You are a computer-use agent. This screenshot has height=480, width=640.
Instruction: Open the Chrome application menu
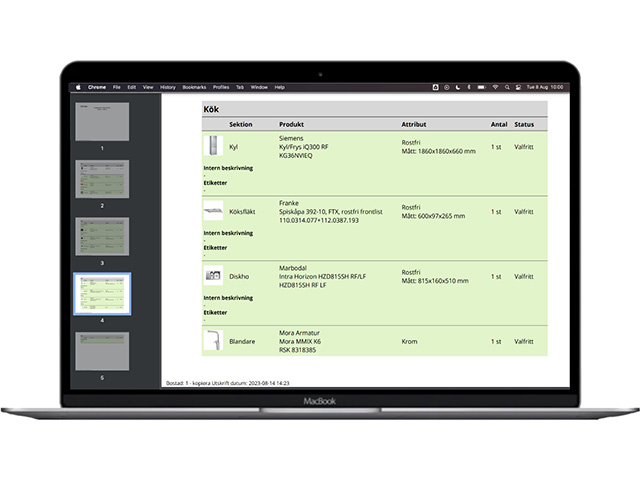pyautogui.click(x=97, y=87)
